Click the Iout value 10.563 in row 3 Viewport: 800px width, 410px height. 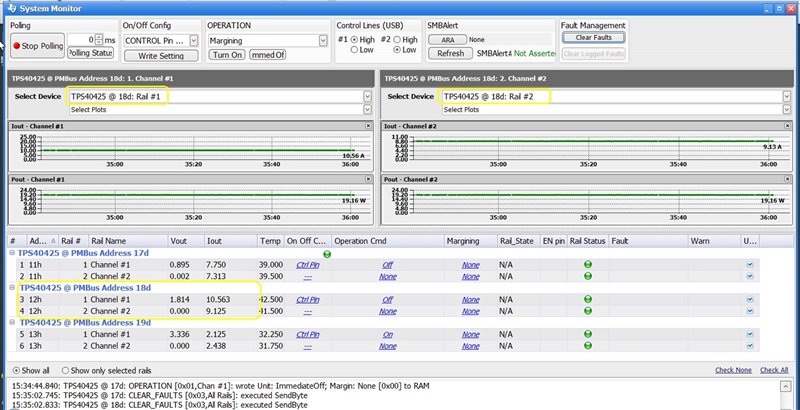tap(218, 299)
